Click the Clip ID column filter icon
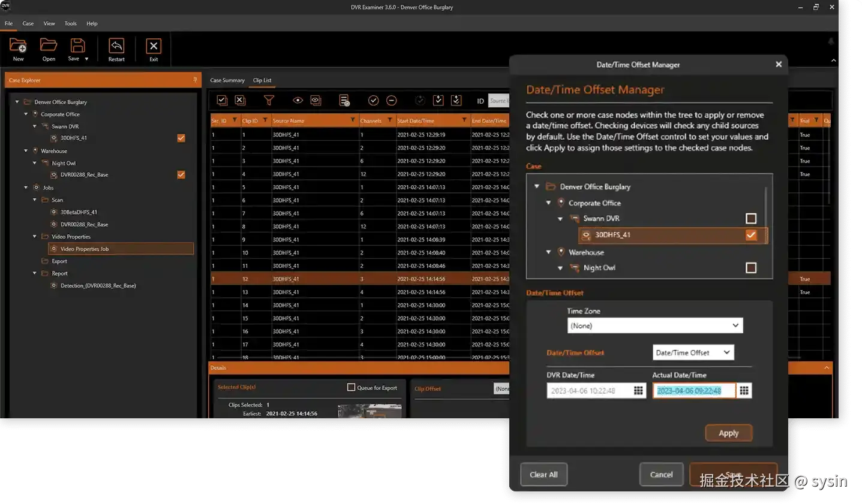Image resolution: width=862 pixels, height=504 pixels. pyautogui.click(x=266, y=120)
